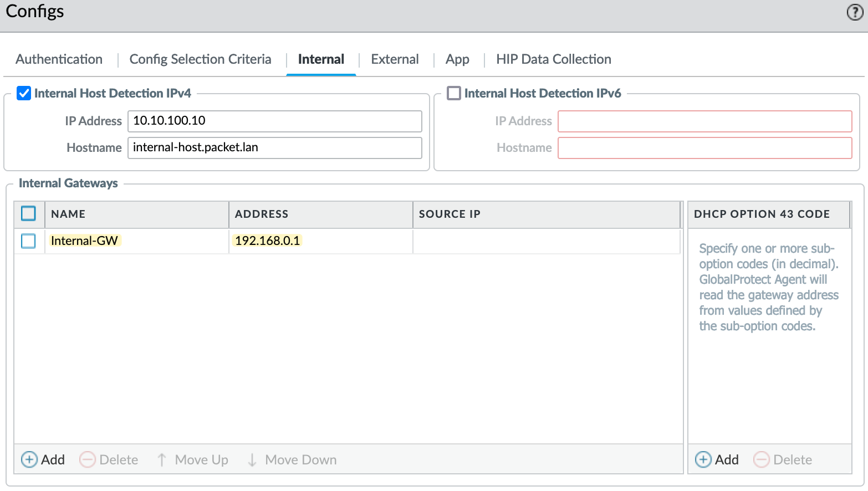Select the Internal-GW name cell
The height and width of the screenshot is (491, 868).
click(137, 241)
